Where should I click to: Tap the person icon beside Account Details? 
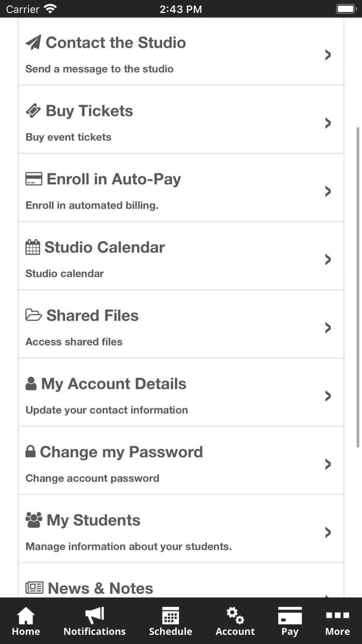click(x=31, y=384)
